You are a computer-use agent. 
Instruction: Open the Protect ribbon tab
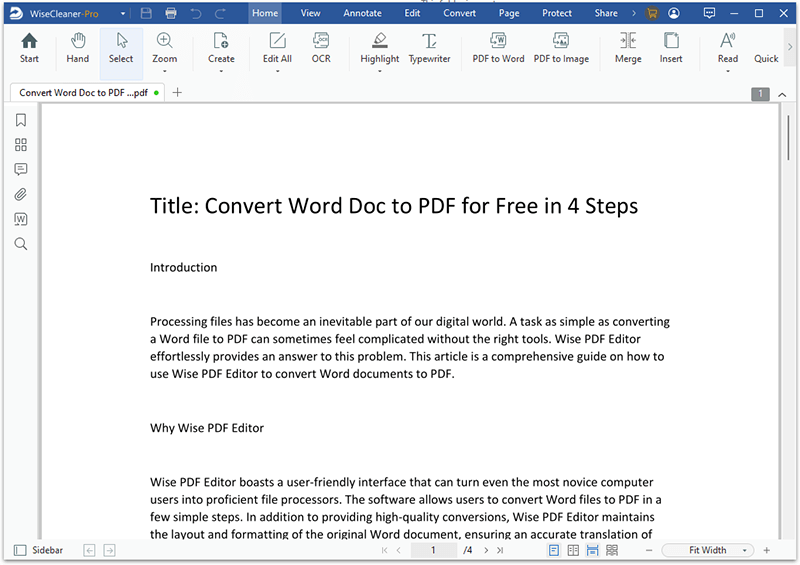(557, 13)
